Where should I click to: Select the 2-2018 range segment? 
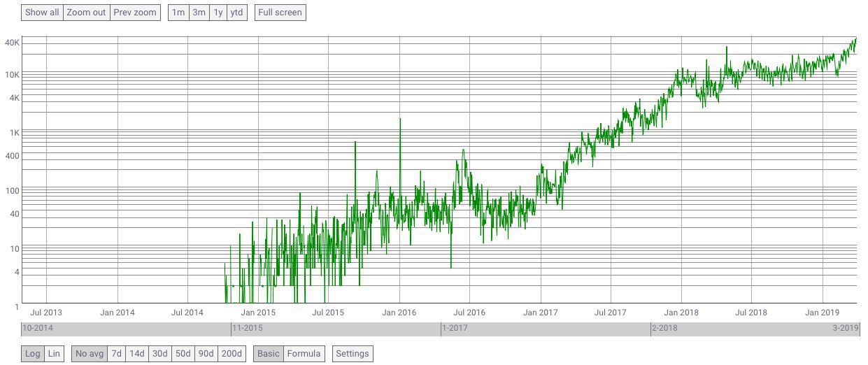pos(755,329)
